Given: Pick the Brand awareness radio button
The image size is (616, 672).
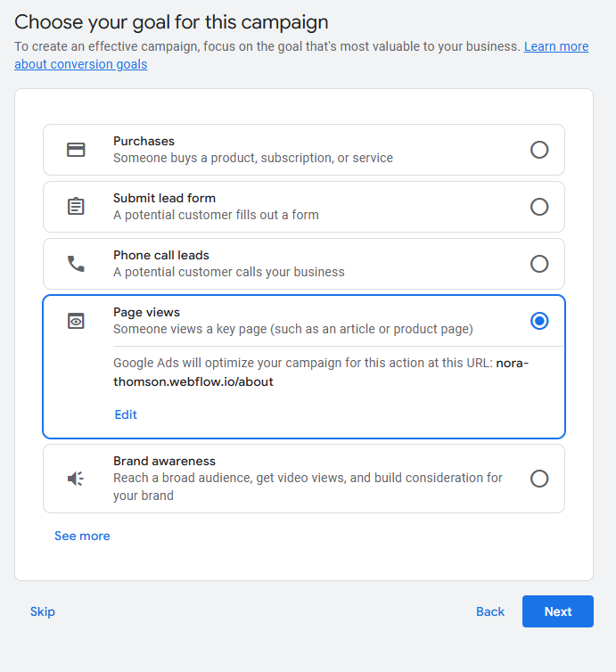Looking at the screenshot, I should (x=539, y=479).
